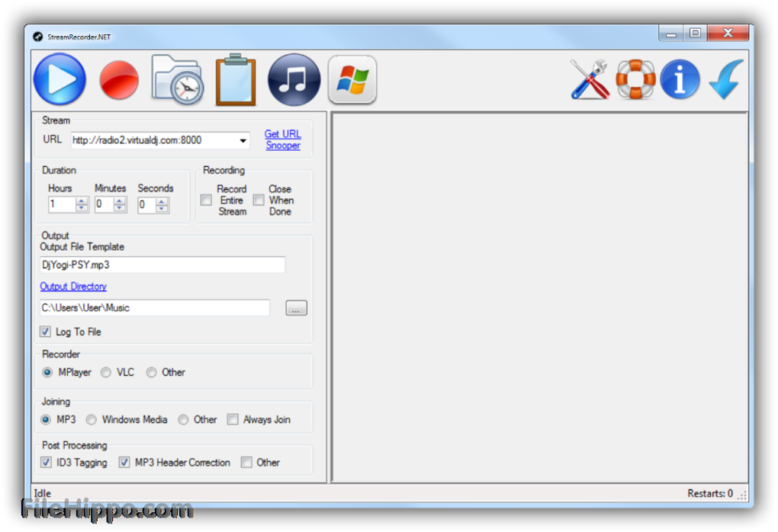Start recording with the red record icon
The height and width of the screenshot is (532, 778).
(119, 80)
